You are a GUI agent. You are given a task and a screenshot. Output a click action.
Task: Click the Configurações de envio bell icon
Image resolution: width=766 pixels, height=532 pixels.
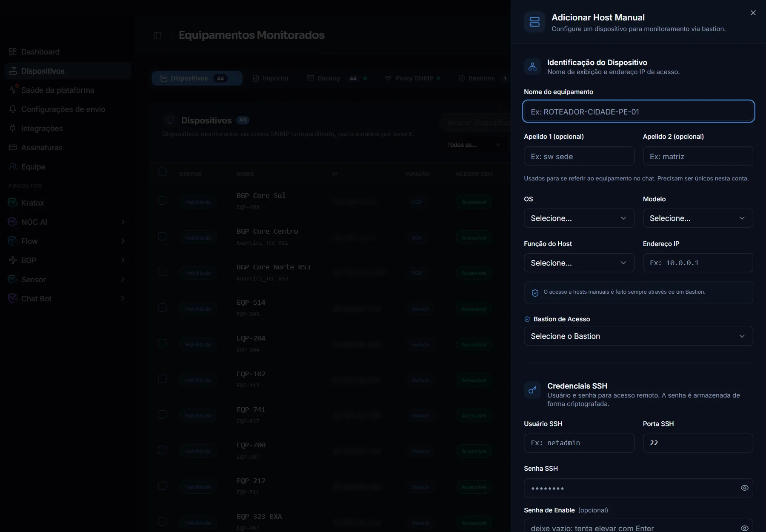13,109
